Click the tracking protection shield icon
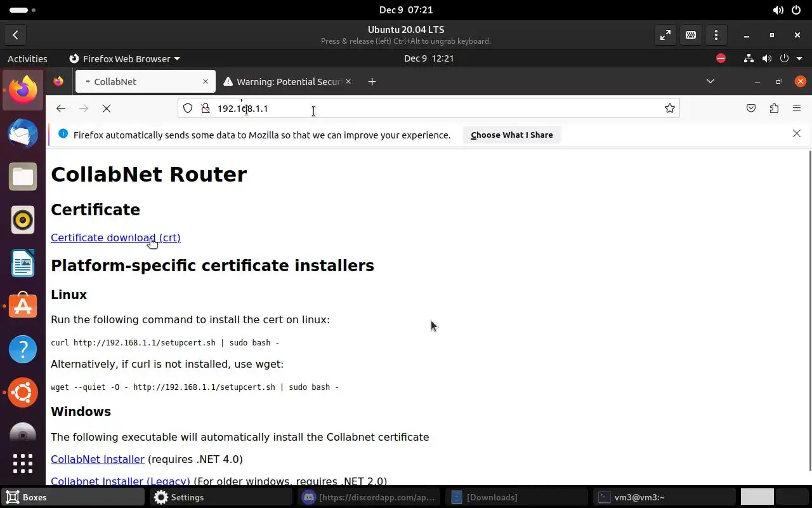The width and height of the screenshot is (812, 508). (188, 109)
